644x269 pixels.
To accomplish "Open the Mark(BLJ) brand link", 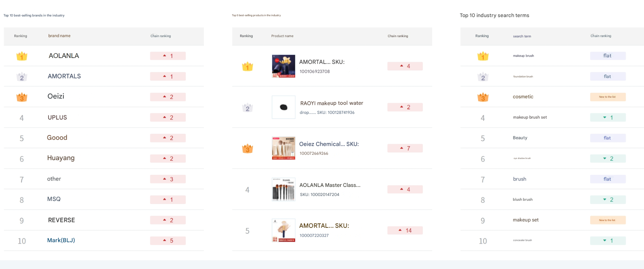I will (61, 240).
